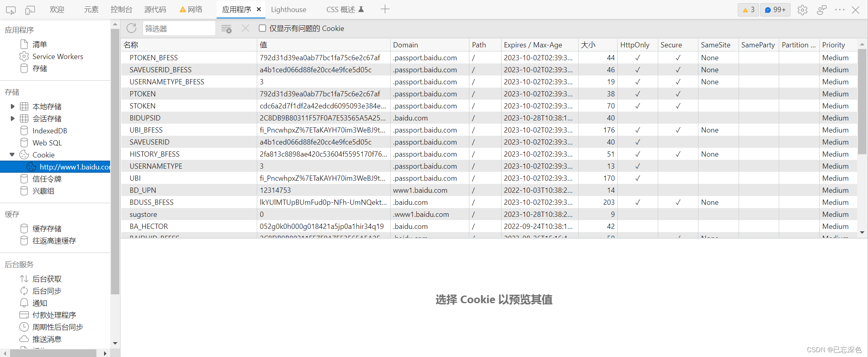Click BDUSS_BFESS cookie value cell
Image resolution: width=868 pixels, height=357 pixels.
click(x=323, y=202)
